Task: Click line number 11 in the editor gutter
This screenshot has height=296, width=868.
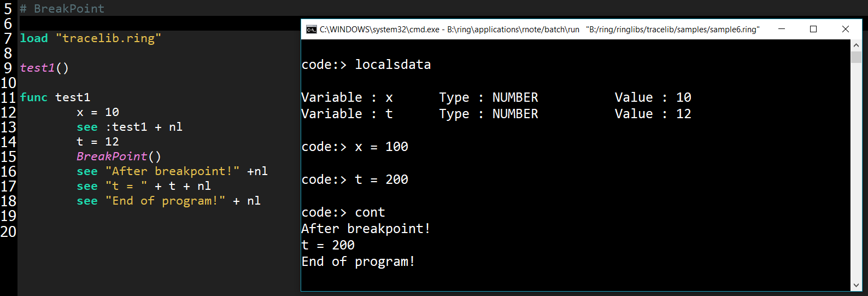Action: tap(8, 98)
